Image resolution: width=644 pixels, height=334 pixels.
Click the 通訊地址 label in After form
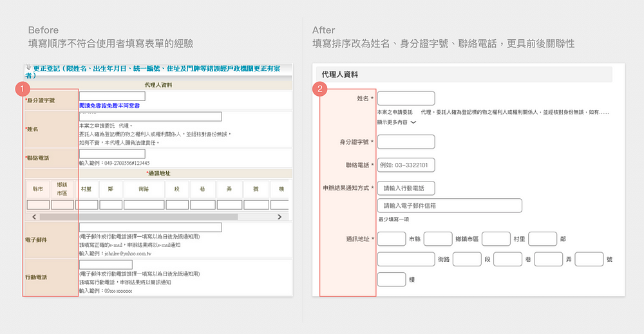tap(360, 239)
